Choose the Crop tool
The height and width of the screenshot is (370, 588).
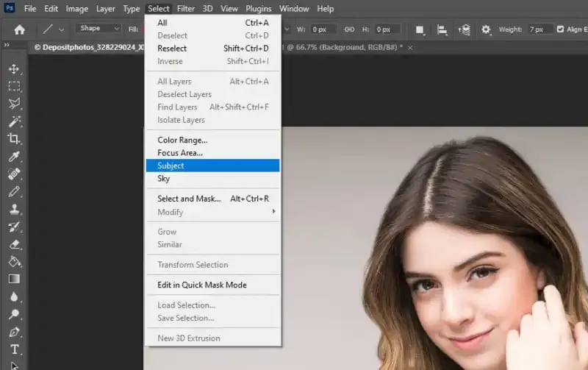[x=14, y=138]
